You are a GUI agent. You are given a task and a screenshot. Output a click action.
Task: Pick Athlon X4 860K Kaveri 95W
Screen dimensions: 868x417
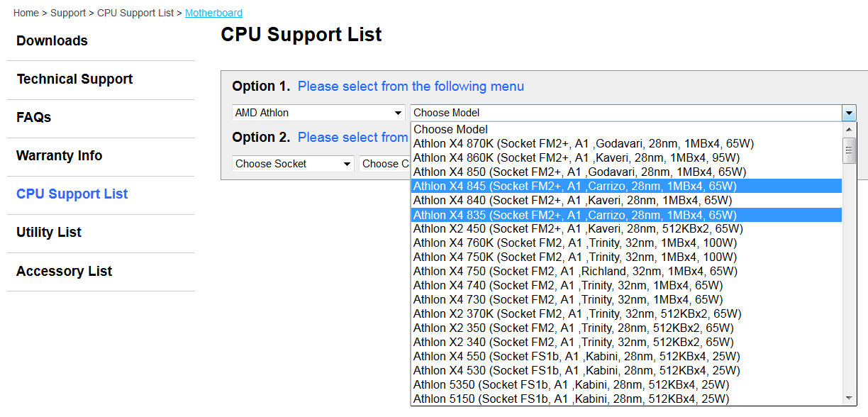coord(576,157)
